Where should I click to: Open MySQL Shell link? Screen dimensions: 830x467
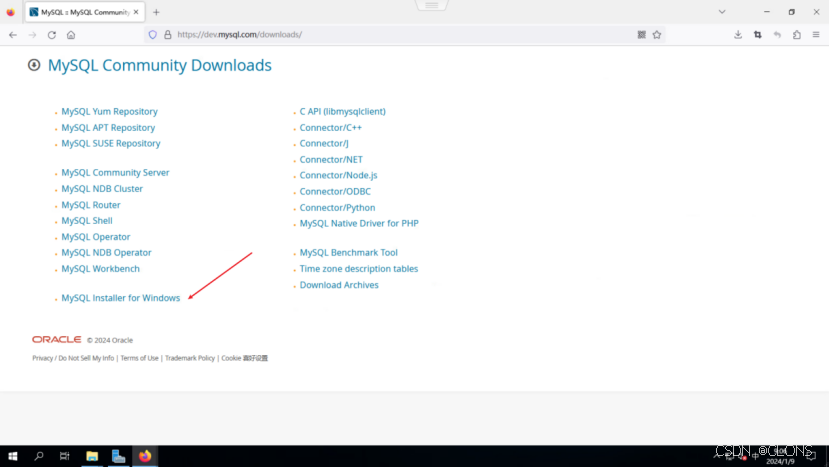pyautogui.click(x=87, y=221)
